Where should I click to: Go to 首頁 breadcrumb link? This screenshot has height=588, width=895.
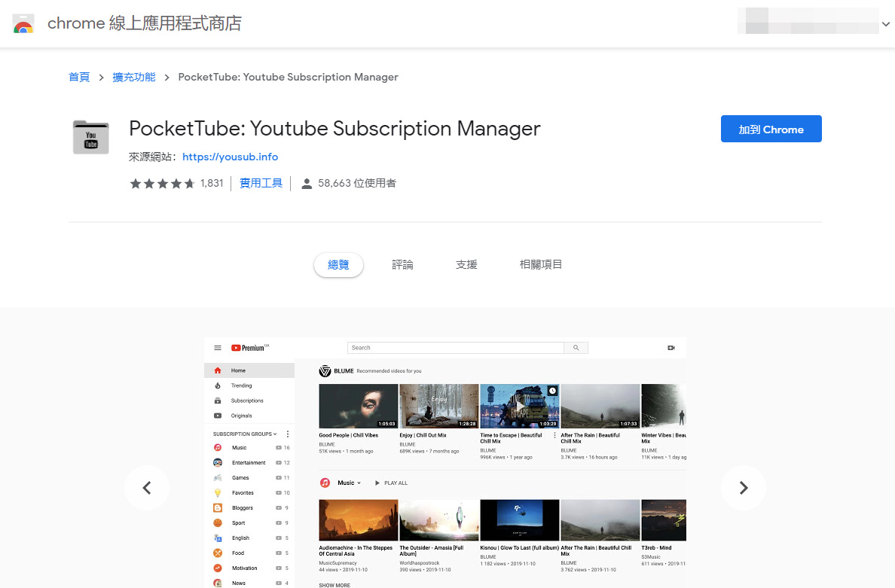tap(79, 77)
